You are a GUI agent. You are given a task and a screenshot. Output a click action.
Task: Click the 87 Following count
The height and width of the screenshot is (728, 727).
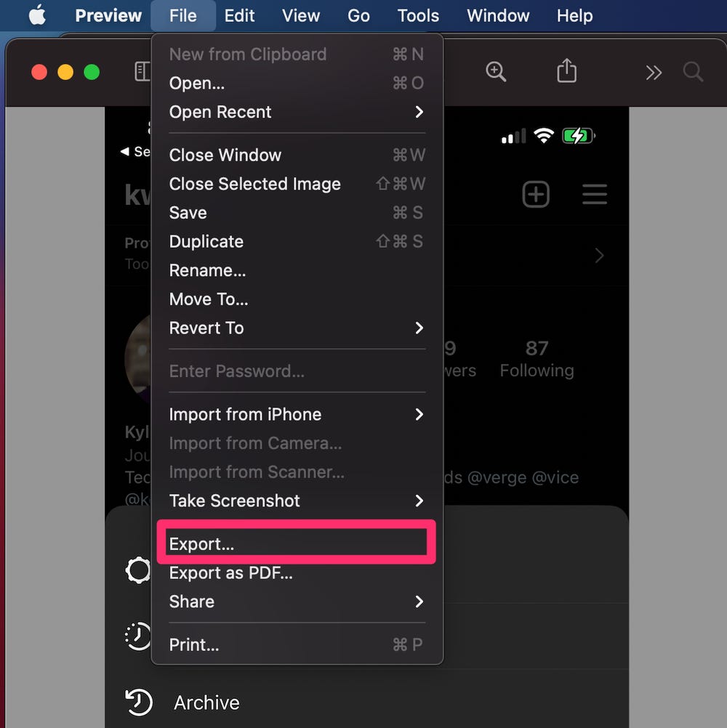click(537, 360)
